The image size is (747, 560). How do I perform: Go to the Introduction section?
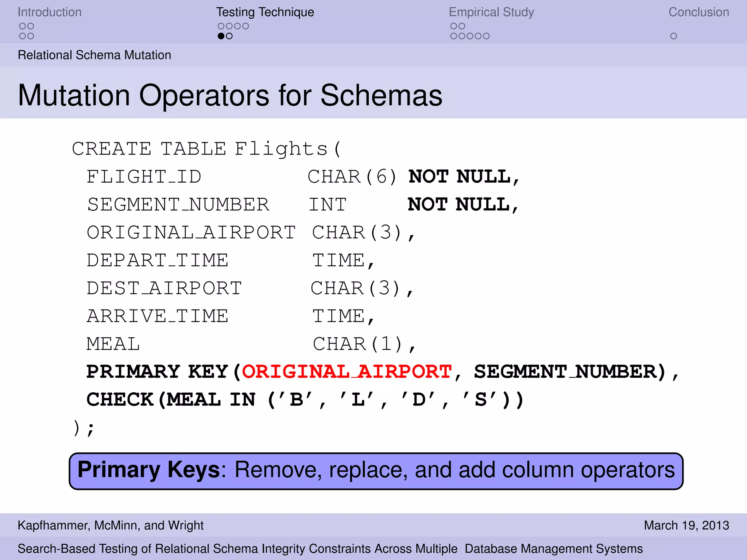click(x=50, y=12)
